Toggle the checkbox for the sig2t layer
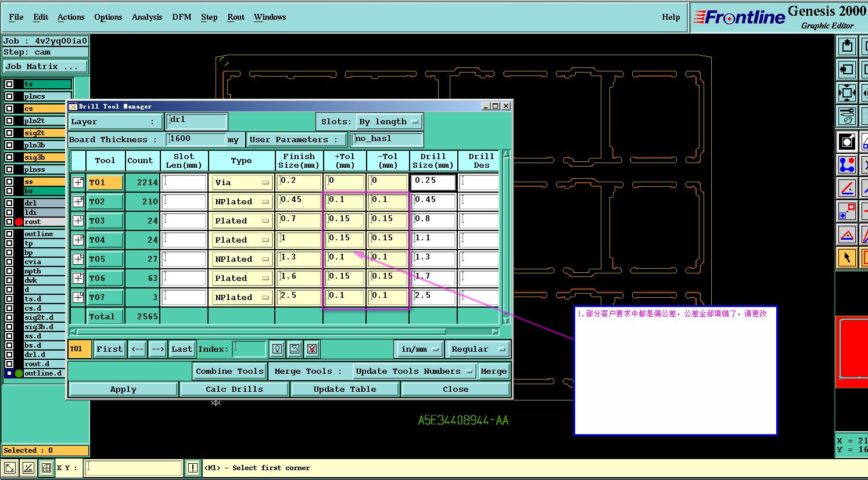The width and height of the screenshot is (868, 480). pyautogui.click(x=9, y=133)
